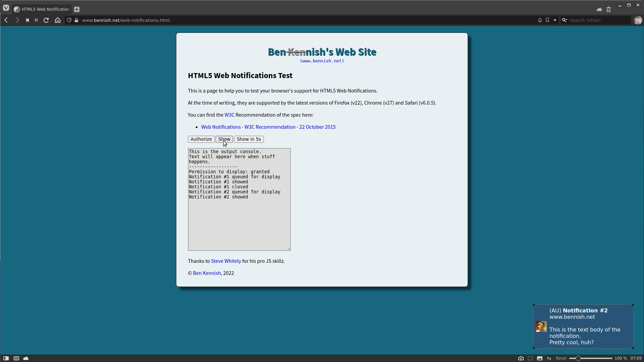This screenshot has width=644, height=362.
Task: Toggle page tiling in the status bar
Action: [16, 358]
